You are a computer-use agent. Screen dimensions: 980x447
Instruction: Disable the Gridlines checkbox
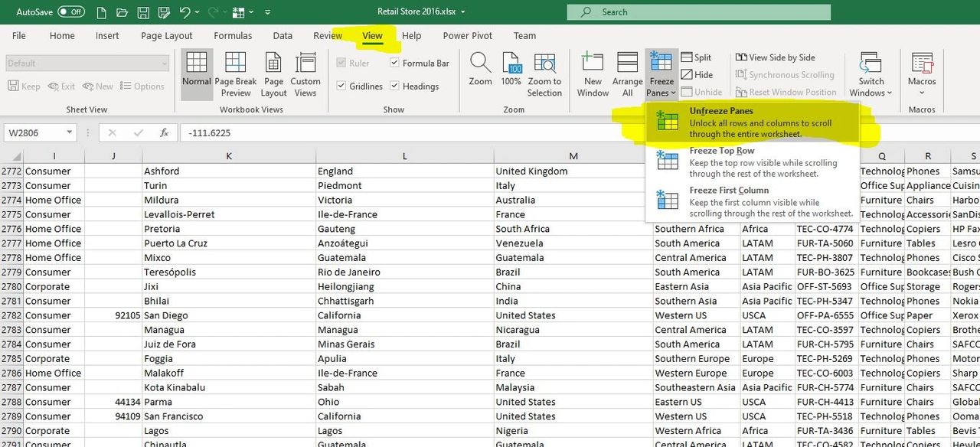[x=341, y=86]
